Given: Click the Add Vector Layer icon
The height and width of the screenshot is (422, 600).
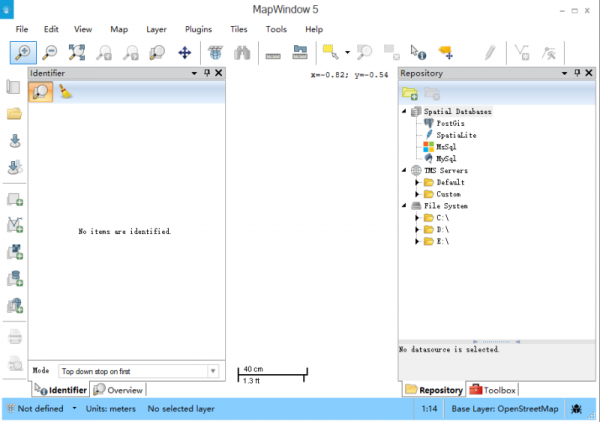Looking at the screenshot, I should pos(15,225).
